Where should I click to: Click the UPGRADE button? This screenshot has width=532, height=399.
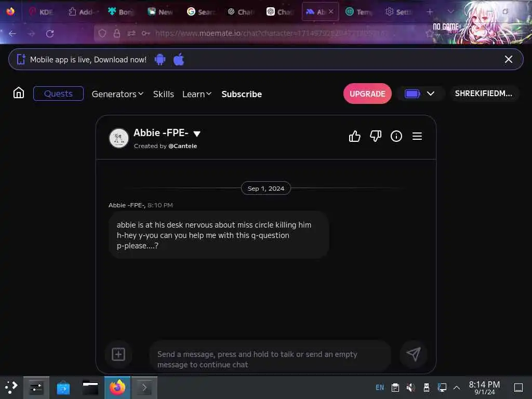click(x=367, y=94)
